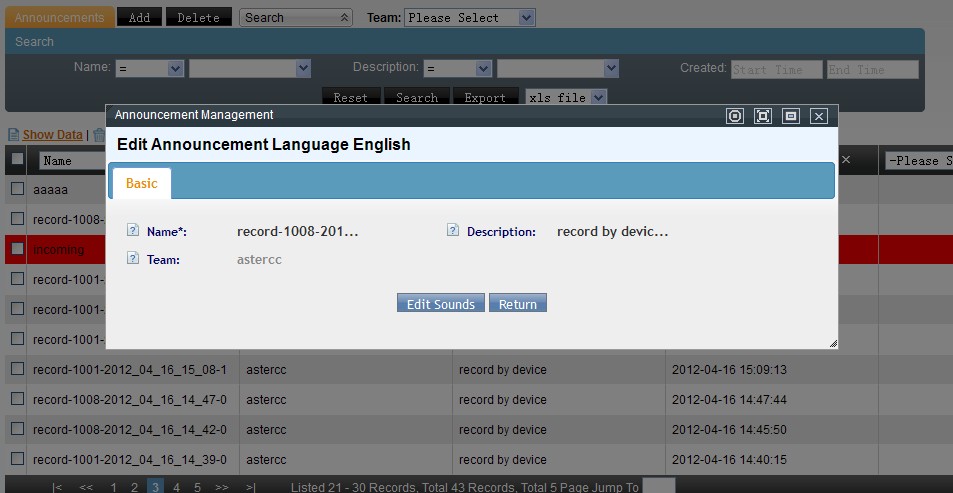Click the first circular icon in dialog title bar
This screenshot has height=493, width=953.
pyautogui.click(x=735, y=116)
